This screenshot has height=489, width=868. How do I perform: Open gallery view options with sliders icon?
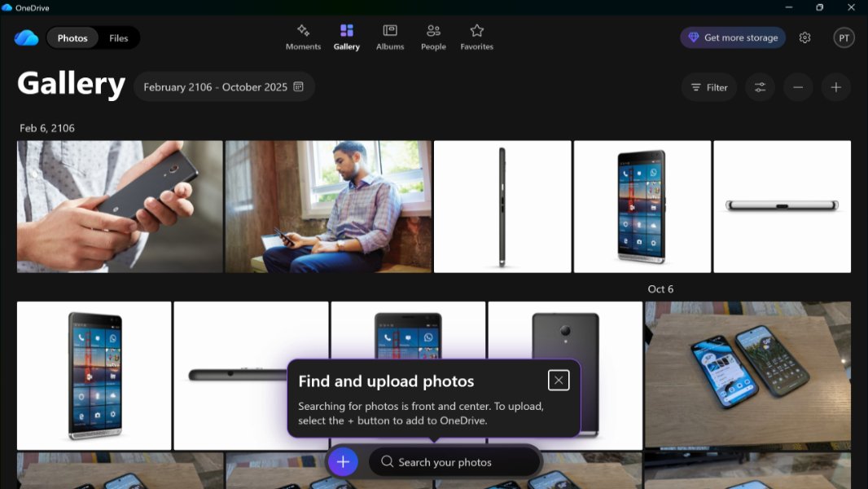(760, 87)
